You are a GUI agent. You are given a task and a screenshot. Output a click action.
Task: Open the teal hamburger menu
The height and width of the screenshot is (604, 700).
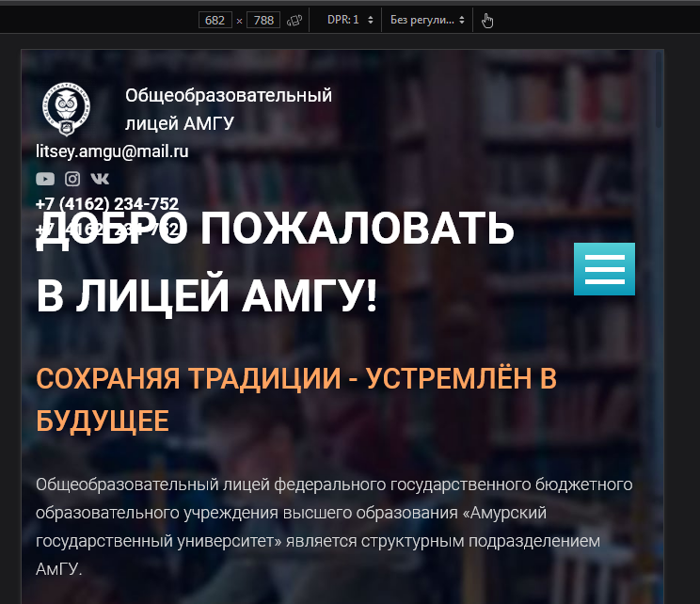click(604, 269)
